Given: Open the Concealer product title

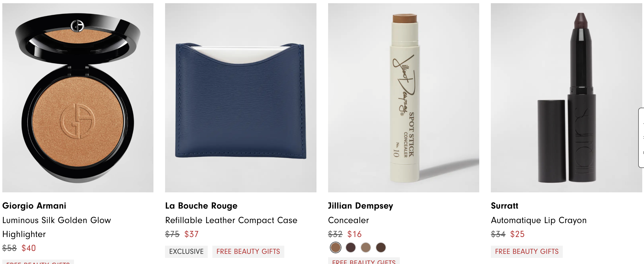Looking at the screenshot, I should (348, 220).
